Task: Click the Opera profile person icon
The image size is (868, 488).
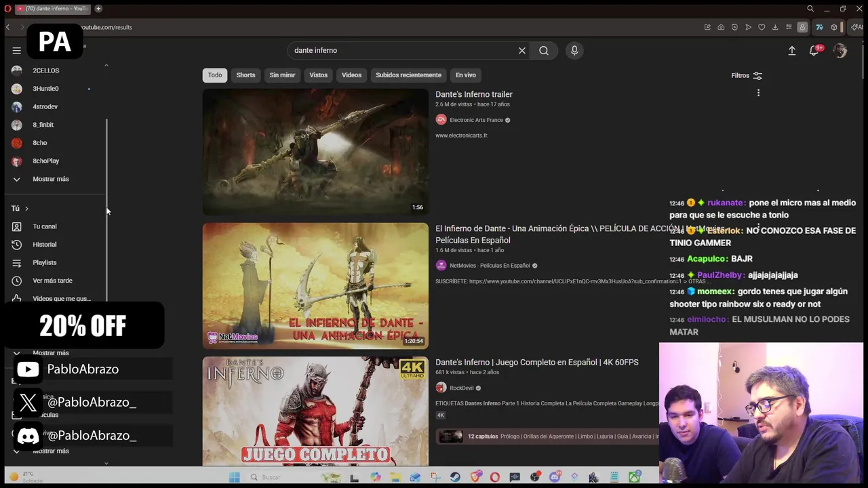Action: click(802, 27)
